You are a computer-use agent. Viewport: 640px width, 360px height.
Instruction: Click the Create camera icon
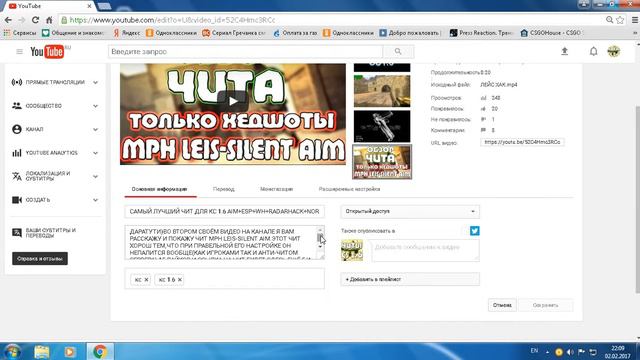coord(17,200)
